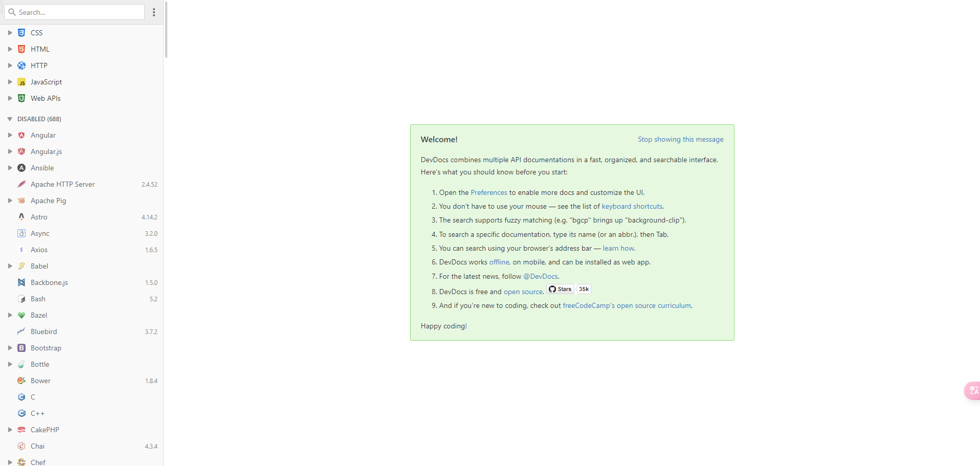This screenshot has height=466, width=980.
Task: Click the C++ logo icon
Action: pyautogui.click(x=21, y=413)
